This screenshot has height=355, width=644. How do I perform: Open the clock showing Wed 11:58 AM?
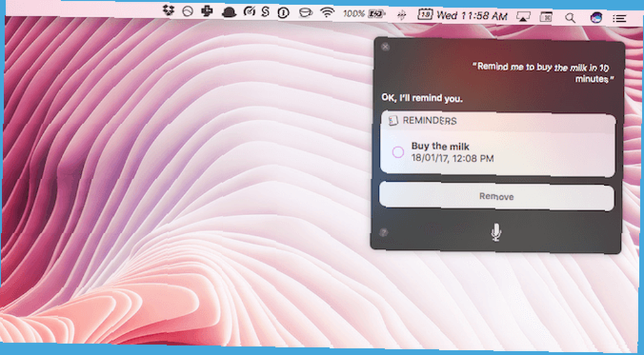(x=472, y=16)
